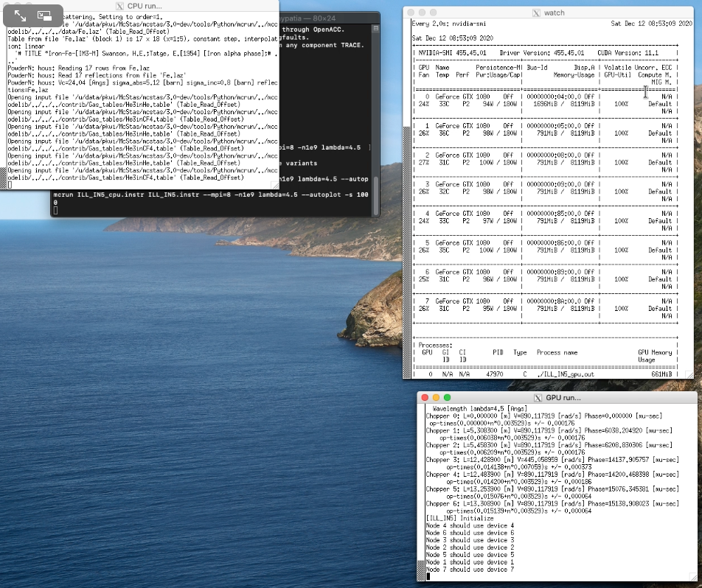The width and height of the screenshot is (702, 588).
Task: Click the fullscreen expand arrows icon
Action: pyautogui.click(x=20, y=15)
